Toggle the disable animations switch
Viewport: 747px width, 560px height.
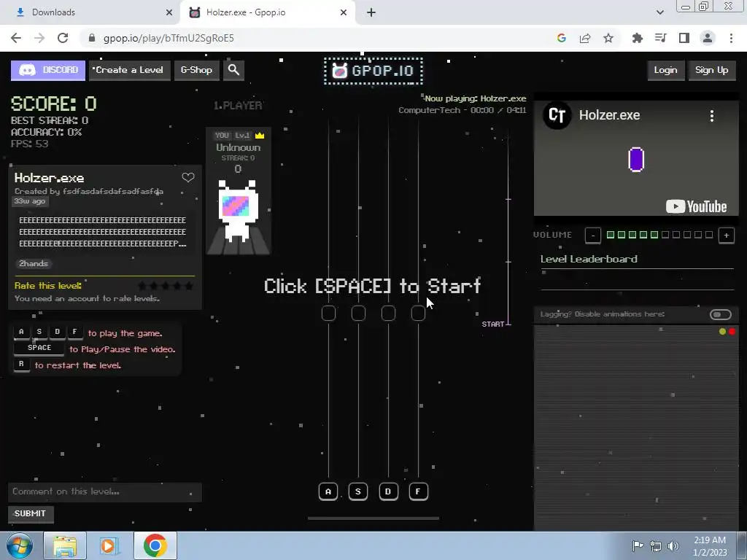(x=720, y=314)
